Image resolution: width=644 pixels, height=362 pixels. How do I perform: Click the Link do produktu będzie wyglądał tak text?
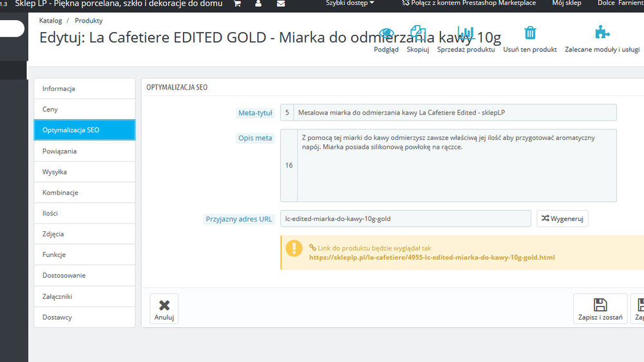coord(374,248)
